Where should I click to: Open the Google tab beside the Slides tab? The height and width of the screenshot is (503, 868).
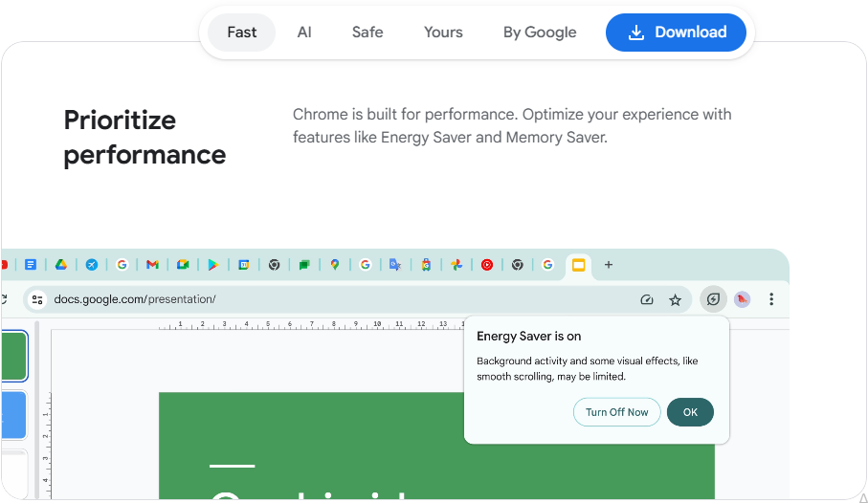(547, 265)
